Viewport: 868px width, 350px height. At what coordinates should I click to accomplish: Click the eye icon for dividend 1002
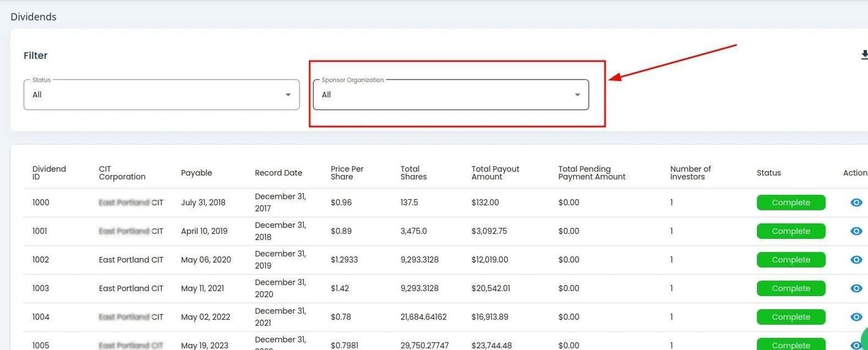(x=856, y=260)
